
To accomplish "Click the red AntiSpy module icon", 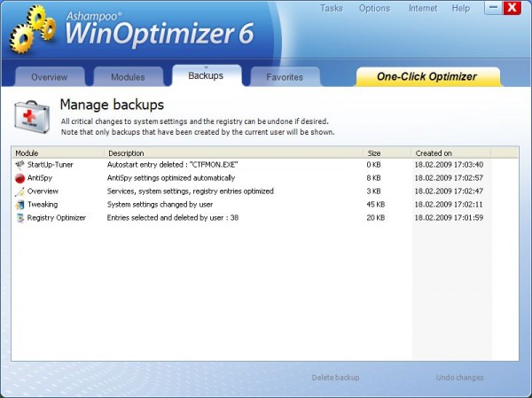I will coord(20,178).
